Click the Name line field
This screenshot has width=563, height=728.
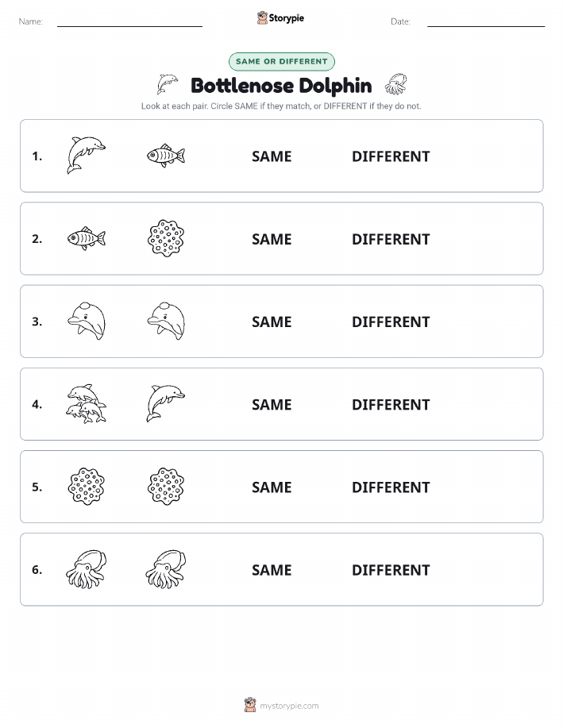click(129, 21)
